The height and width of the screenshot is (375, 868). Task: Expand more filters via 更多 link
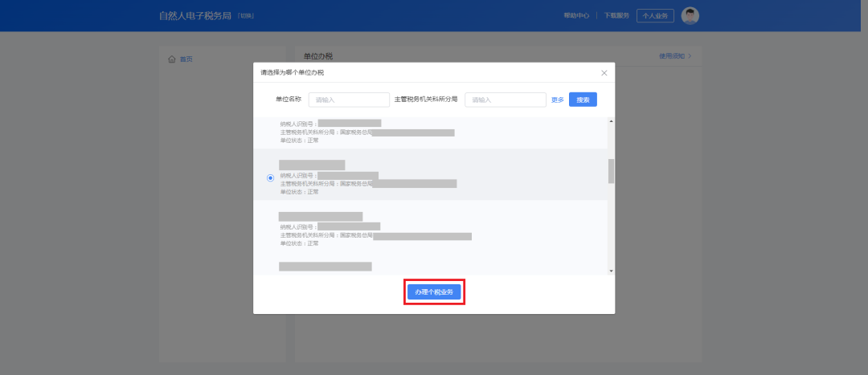click(557, 100)
